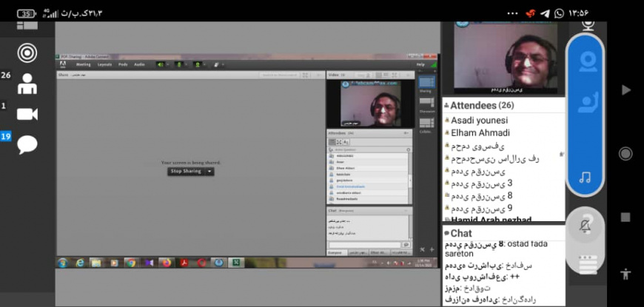Select Elham Ahmadi in the attendees list
Image resolution: width=644 pixels, height=307 pixels.
tap(480, 132)
